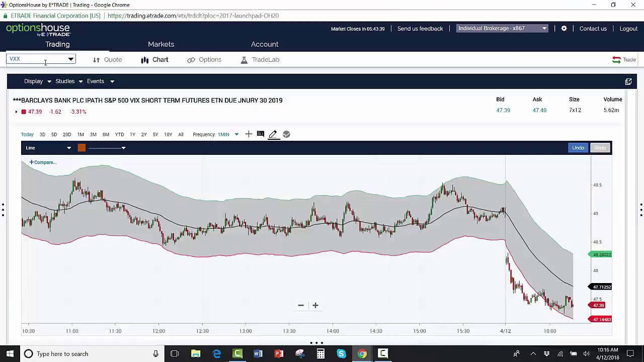Click the OptionsHouse by E*TRADE logo
This screenshot has height=362, width=644.
38,30
